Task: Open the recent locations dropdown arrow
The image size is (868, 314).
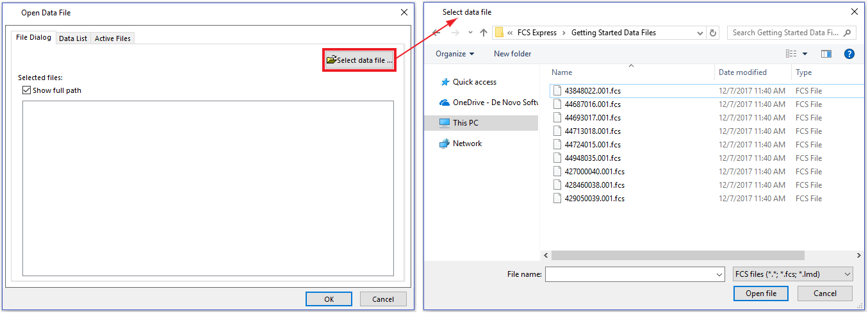Action: (x=470, y=33)
